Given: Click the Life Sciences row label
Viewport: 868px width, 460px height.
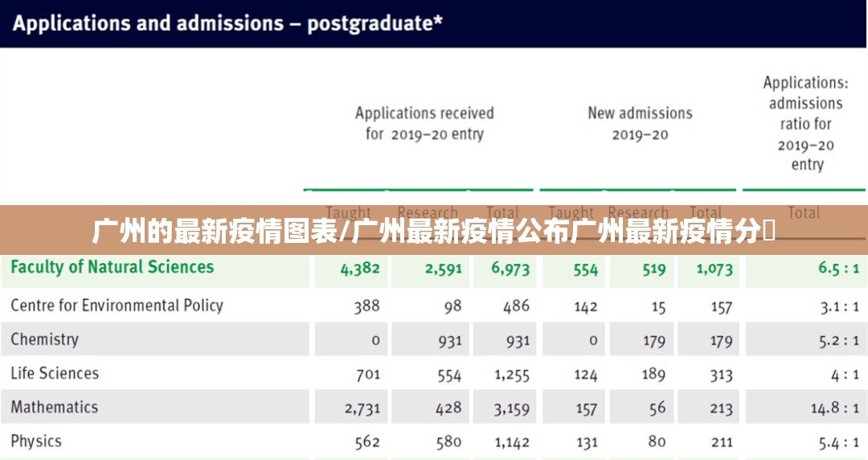Looking at the screenshot, I should [55, 373].
